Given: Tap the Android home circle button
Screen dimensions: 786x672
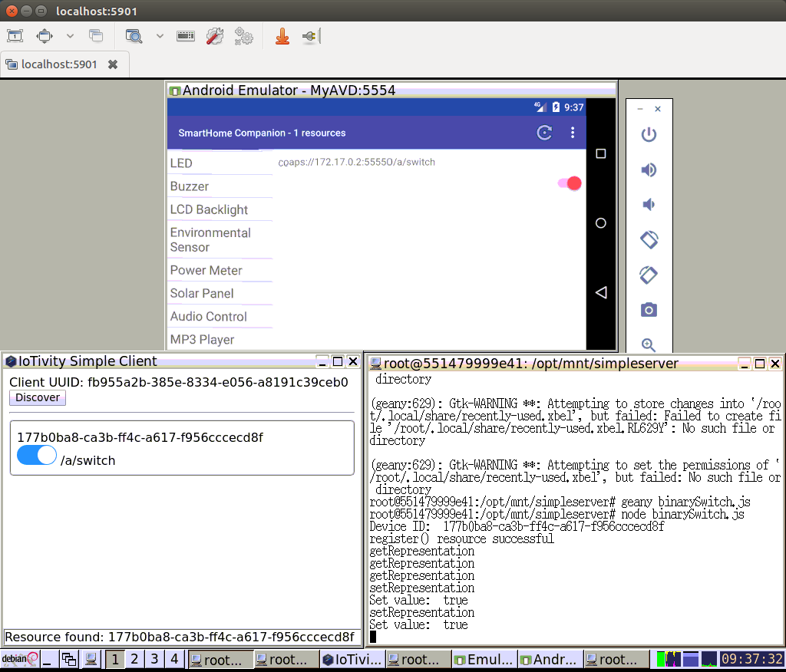Looking at the screenshot, I should 601,223.
